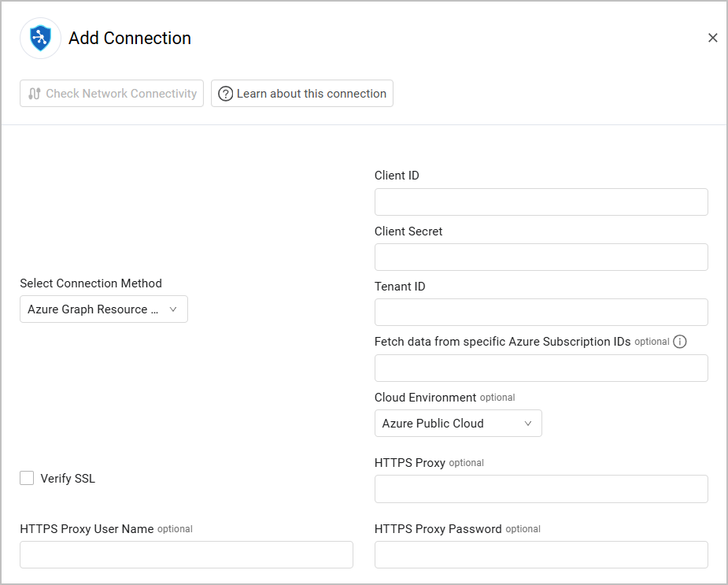Click the Cloud Environment label
The width and height of the screenshot is (728, 585).
point(425,398)
